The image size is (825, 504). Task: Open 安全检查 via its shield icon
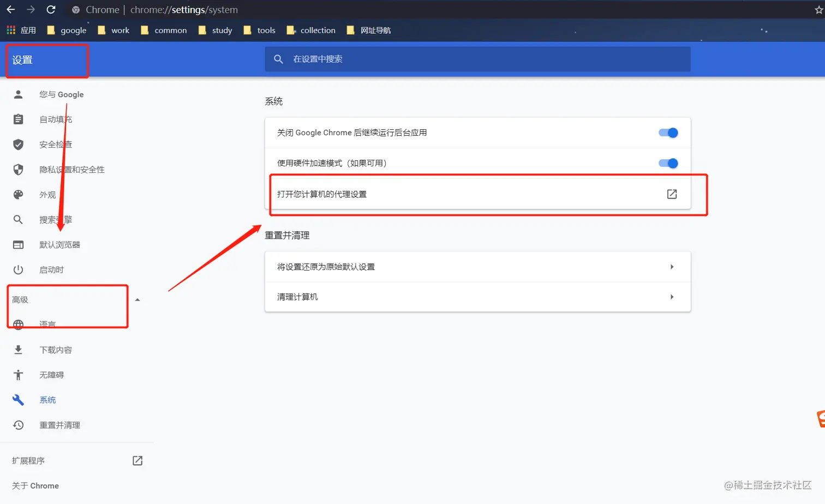pos(18,144)
